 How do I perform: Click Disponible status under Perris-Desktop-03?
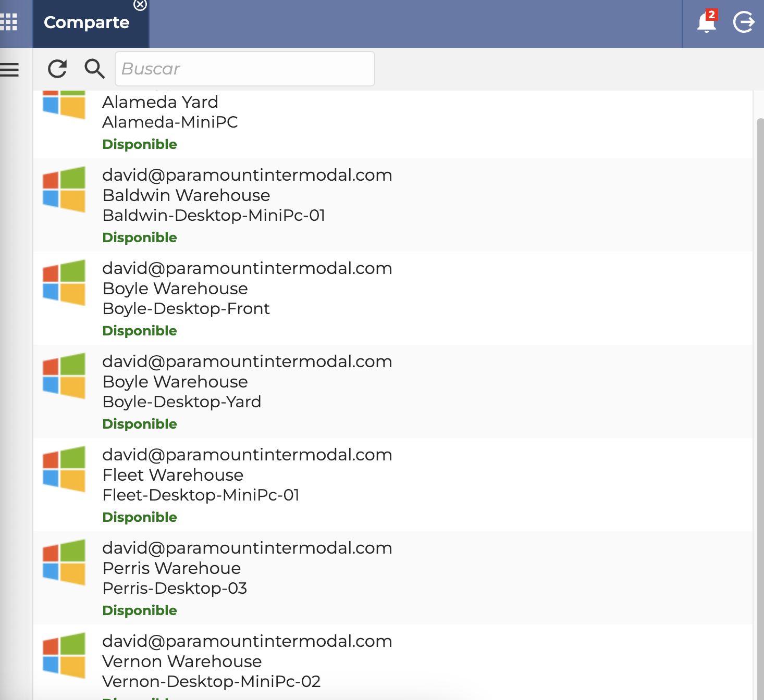(140, 610)
